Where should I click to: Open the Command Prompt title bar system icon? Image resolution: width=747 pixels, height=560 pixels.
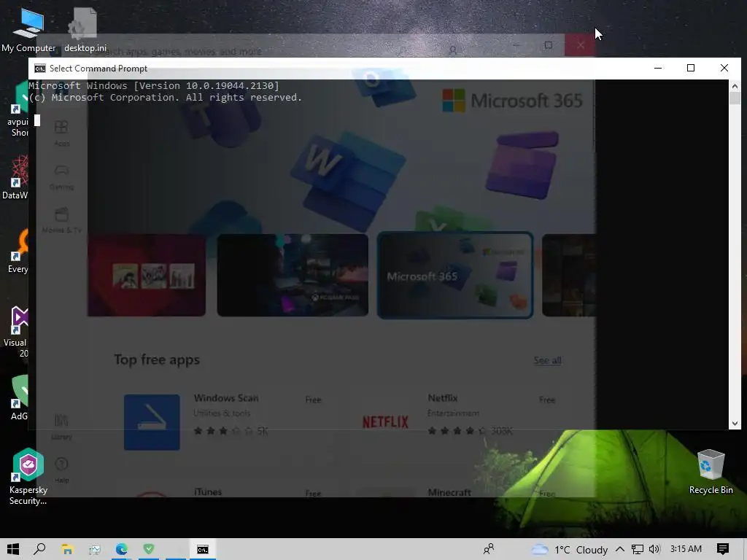pyautogui.click(x=40, y=69)
